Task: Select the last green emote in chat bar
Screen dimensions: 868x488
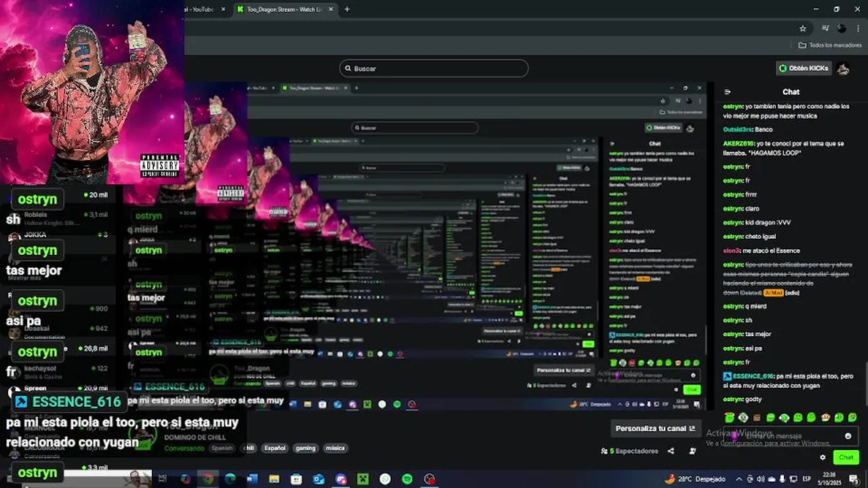Action: tap(852, 418)
